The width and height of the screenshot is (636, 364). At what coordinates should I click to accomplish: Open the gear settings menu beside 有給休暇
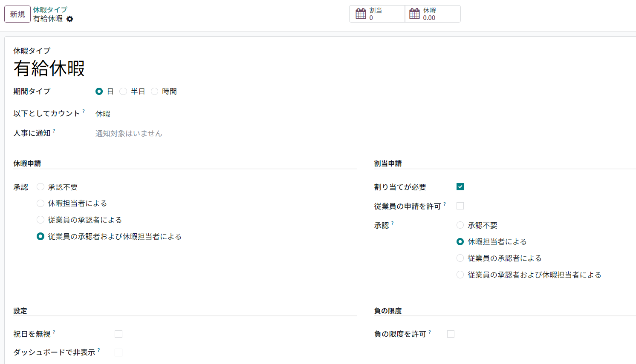coord(70,19)
